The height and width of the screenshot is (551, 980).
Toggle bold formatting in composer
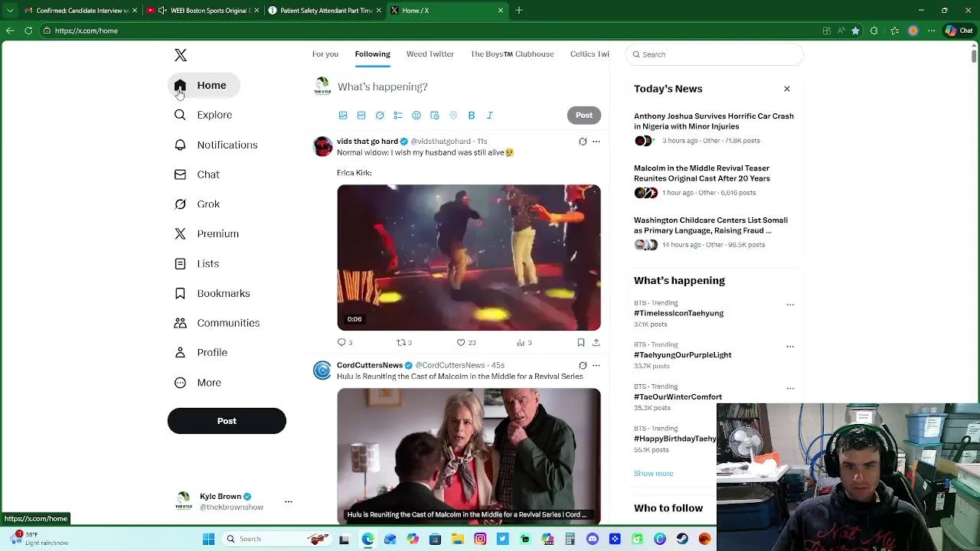coord(472,116)
